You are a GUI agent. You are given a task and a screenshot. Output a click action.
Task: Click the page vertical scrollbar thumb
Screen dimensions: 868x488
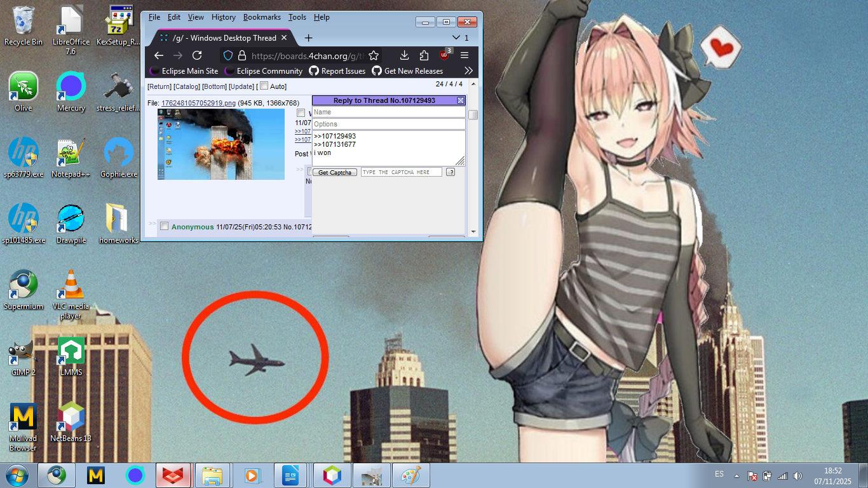[473, 115]
